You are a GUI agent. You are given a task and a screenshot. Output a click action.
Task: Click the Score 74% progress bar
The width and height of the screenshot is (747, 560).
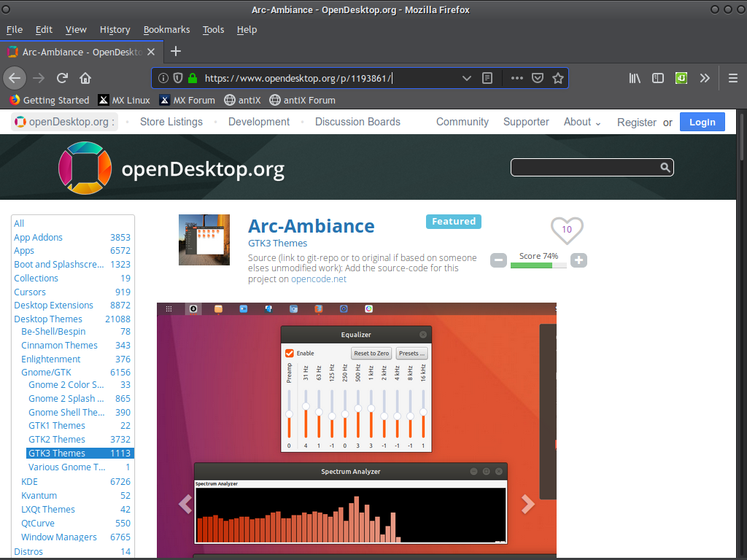(x=538, y=265)
